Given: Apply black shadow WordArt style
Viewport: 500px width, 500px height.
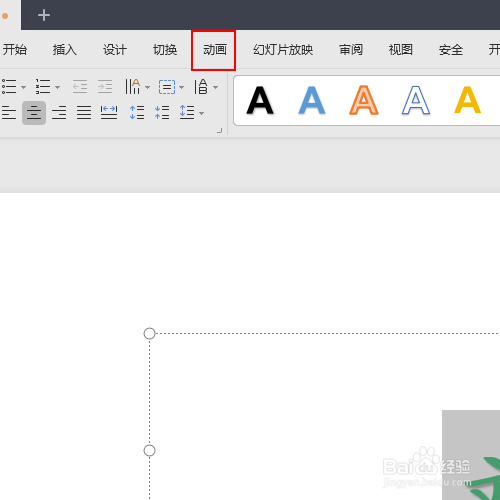Looking at the screenshot, I should 260,100.
